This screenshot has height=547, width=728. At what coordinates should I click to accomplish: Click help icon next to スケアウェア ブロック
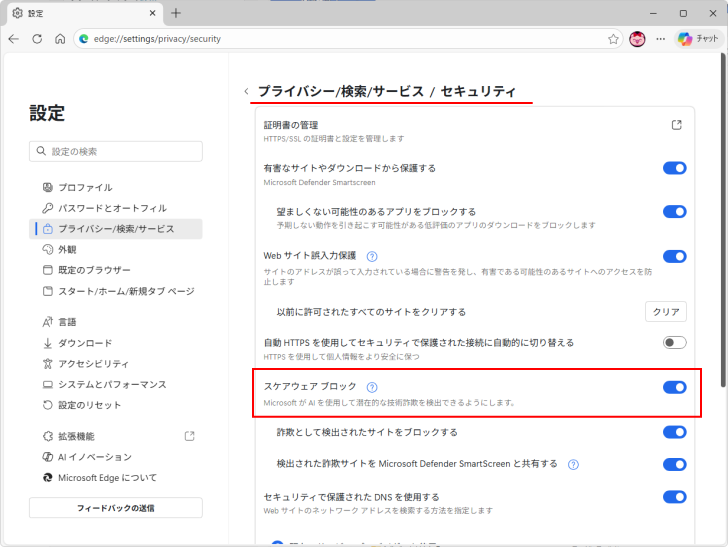tap(372, 387)
